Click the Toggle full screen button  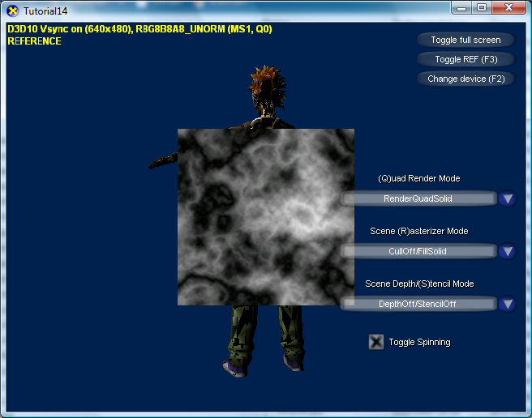pos(466,40)
